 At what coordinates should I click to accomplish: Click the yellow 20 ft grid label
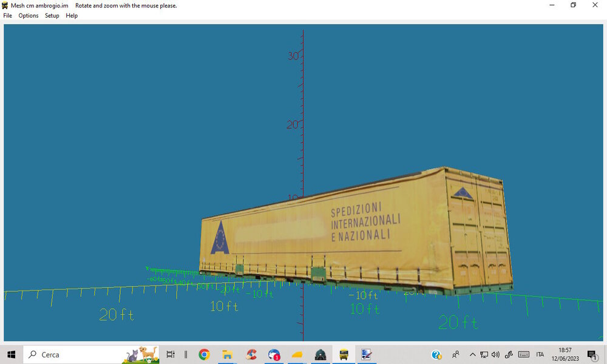click(x=117, y=314)
